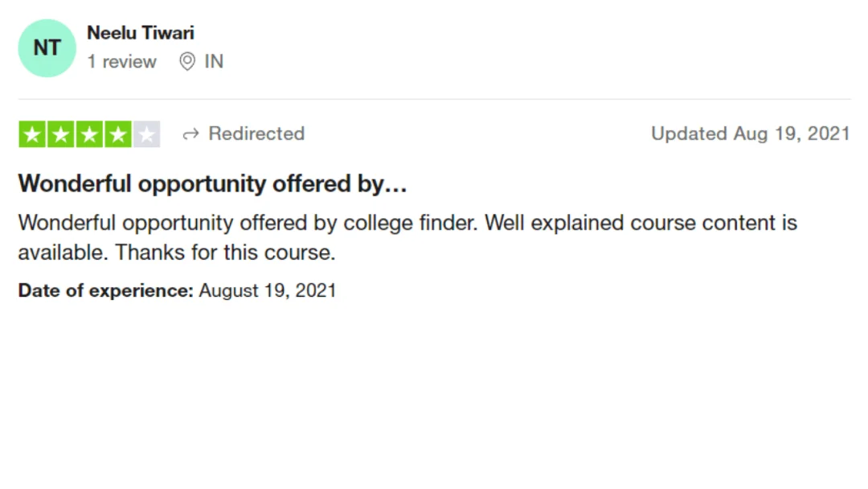Image resolution: width=868 pixels, height=489 pixels.
Task: Click 'Thanks for this course' line
Action: pyautogui.click(x=225, y=253)
